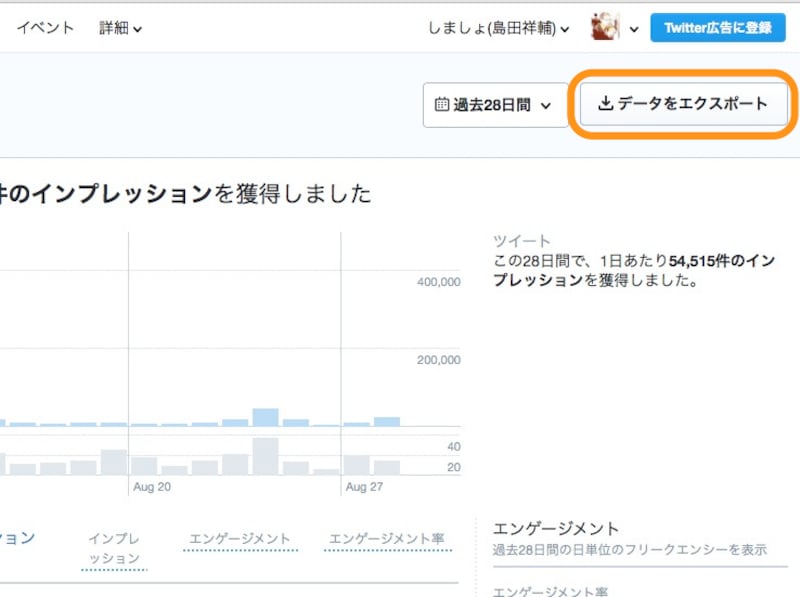Select the インプレッション column header

coord(113,548)
